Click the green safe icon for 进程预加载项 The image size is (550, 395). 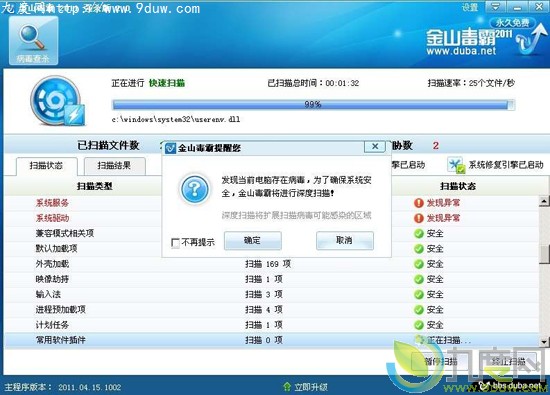(x=418, y=310)
